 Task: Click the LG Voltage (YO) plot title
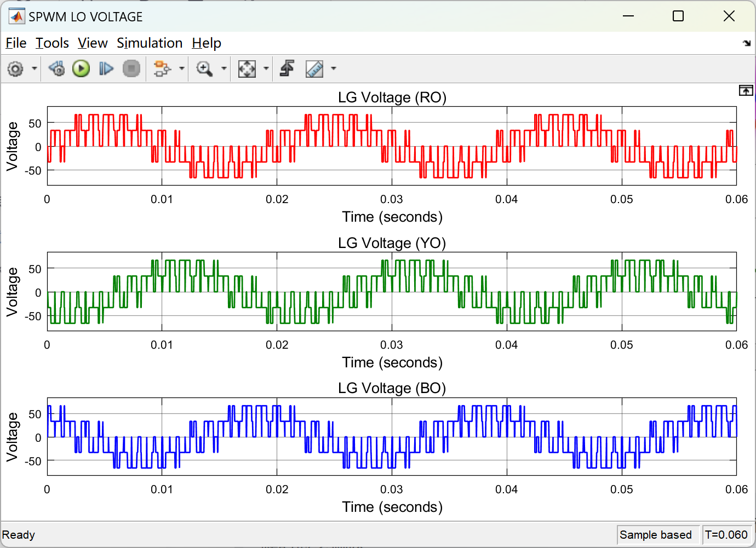(392, 243)
